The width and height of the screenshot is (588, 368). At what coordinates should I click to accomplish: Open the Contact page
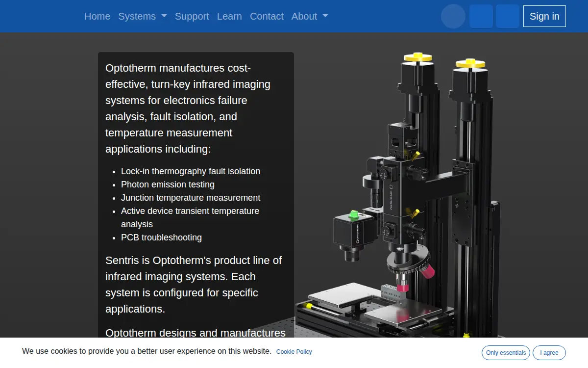pyautogui.click(x=267, y=16)
